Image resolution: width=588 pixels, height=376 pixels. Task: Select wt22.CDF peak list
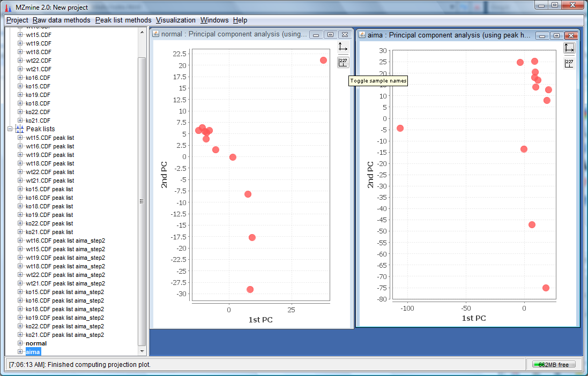tap(50, 172)
